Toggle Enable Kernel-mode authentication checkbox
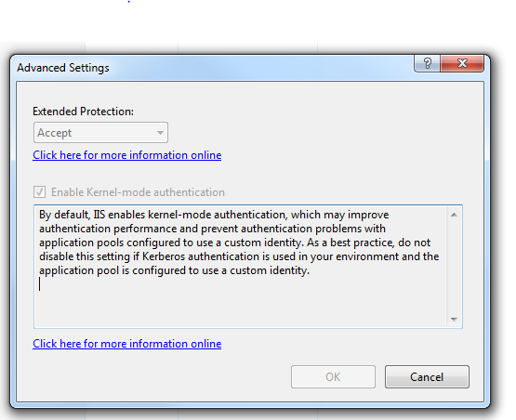This screenshot has width=516, height=420. click(x=39, y=191)
